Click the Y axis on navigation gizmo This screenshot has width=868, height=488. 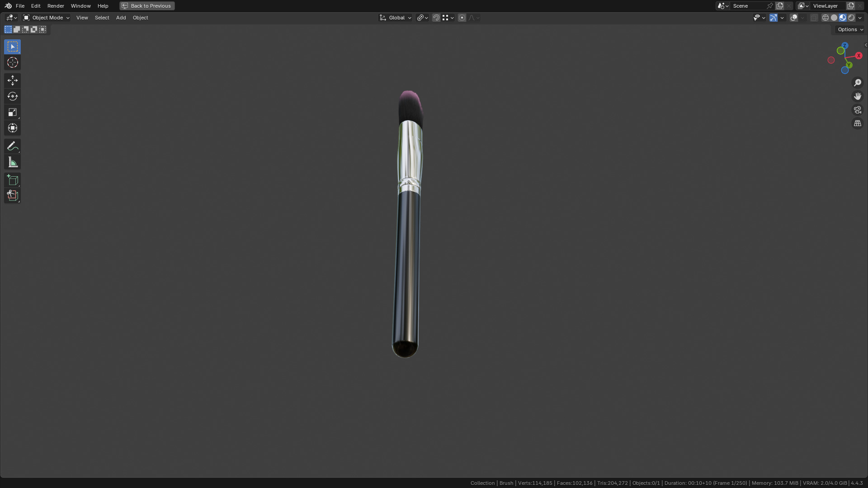coord(849,65)
